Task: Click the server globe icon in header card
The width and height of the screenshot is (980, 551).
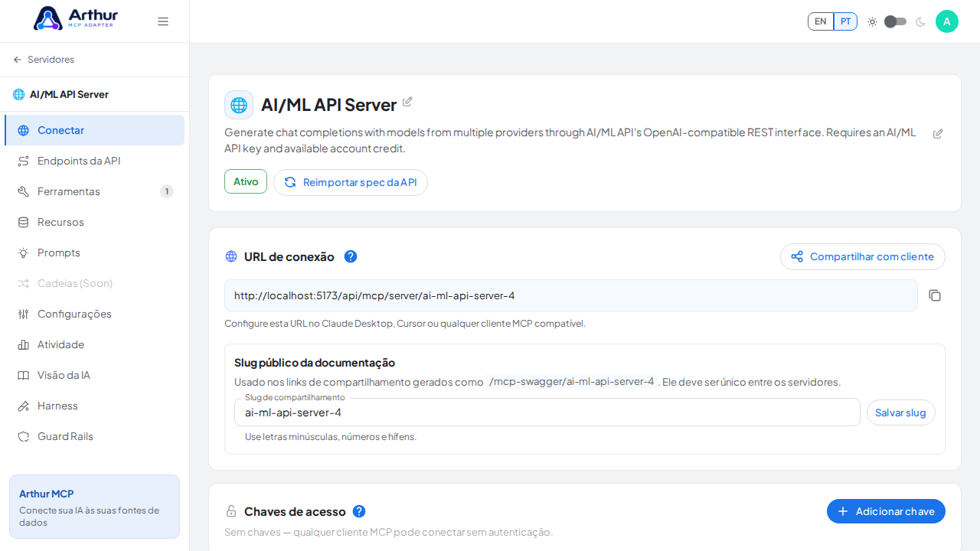Action: pos(239,105)
